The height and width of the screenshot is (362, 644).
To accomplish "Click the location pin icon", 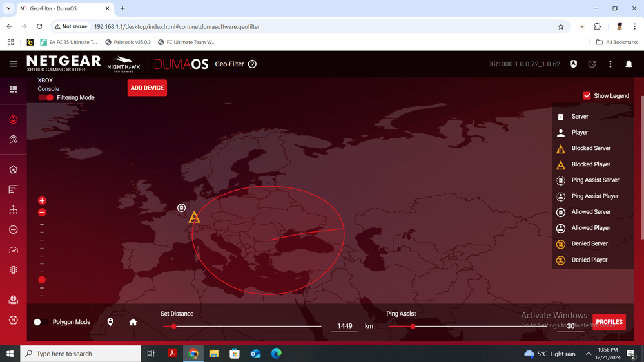I will pos(110,322).
